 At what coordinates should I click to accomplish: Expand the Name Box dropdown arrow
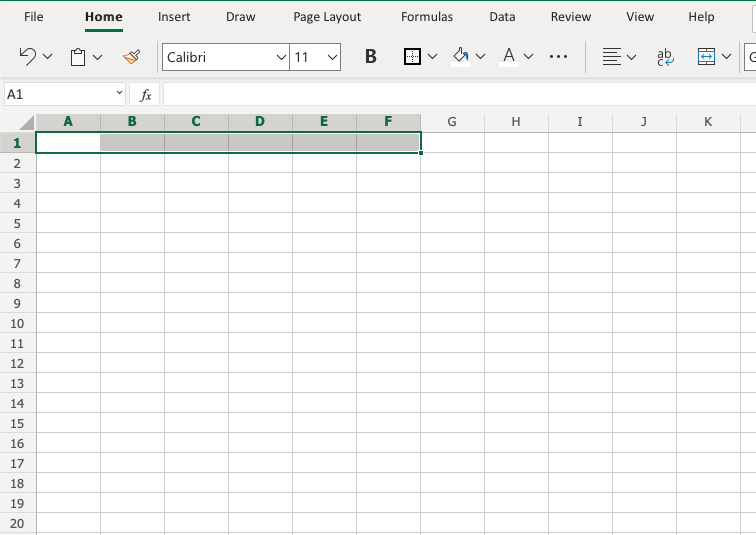(119, 94)
